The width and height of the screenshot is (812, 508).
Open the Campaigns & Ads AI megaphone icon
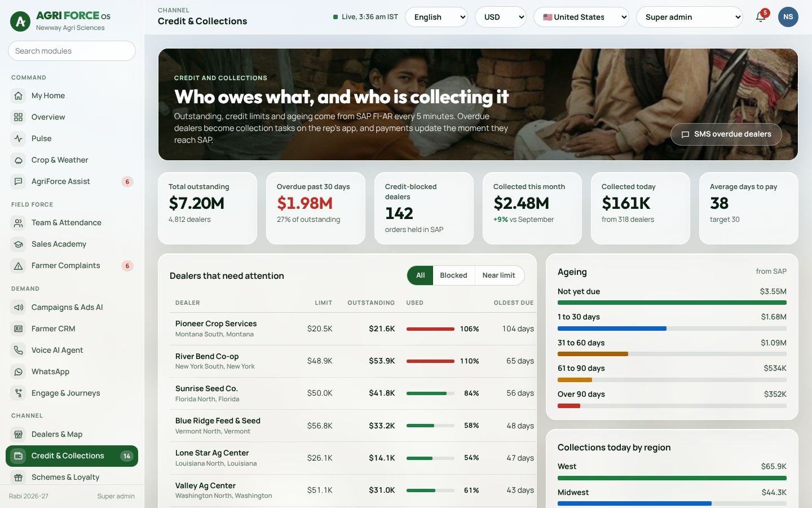19,308
